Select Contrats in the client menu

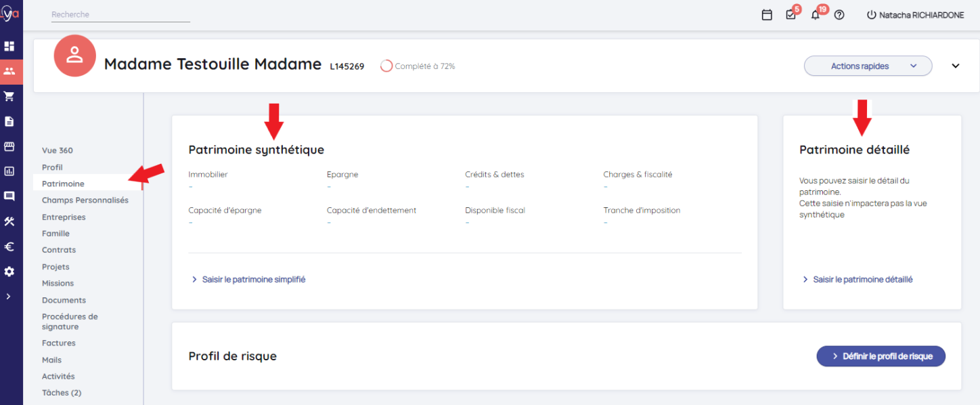pyautogui.click(x=59, y=250)
